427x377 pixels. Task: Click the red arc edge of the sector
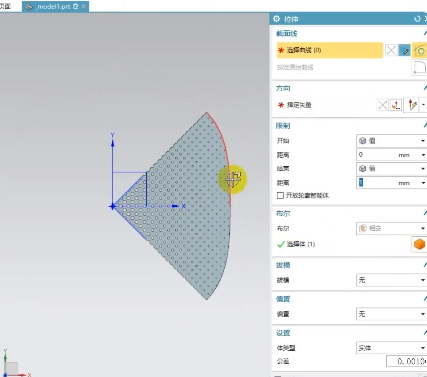(224, 143)
